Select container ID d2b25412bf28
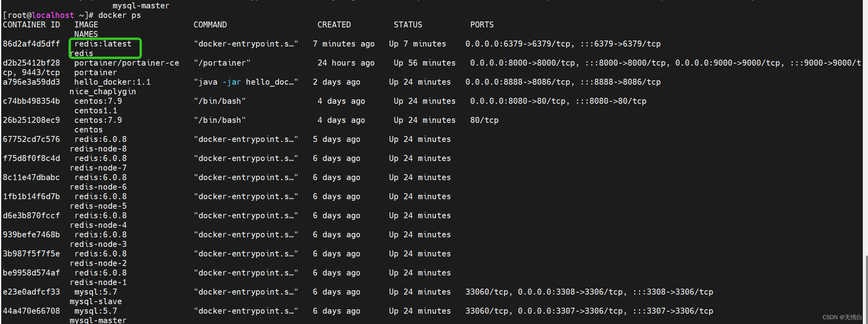868x324 pixels. click(31, 63)
